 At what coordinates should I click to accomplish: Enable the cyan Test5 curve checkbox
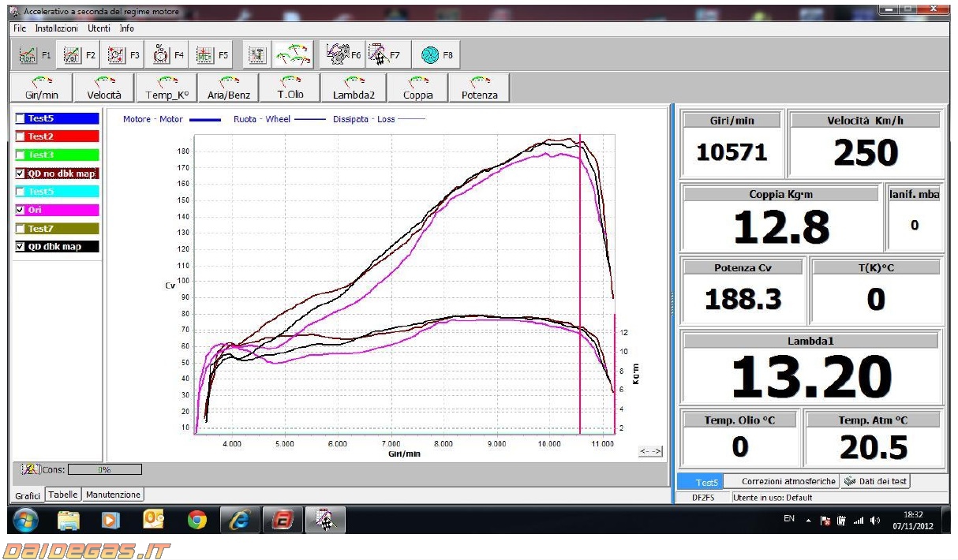click(x=21, y=192)
